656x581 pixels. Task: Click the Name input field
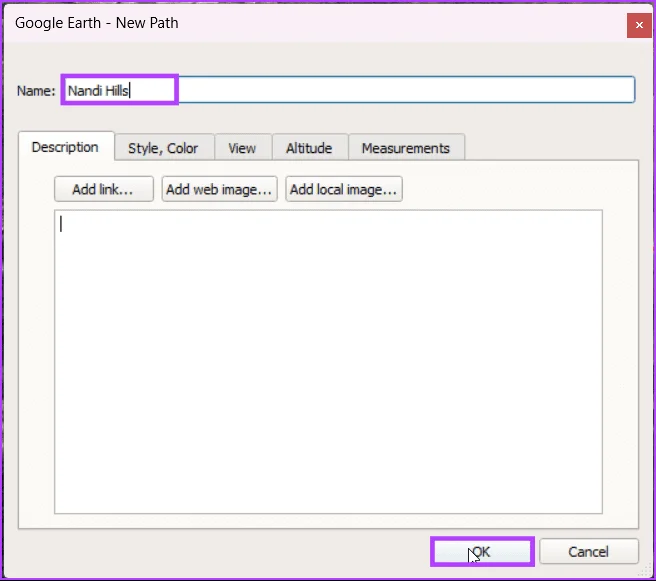349,90
